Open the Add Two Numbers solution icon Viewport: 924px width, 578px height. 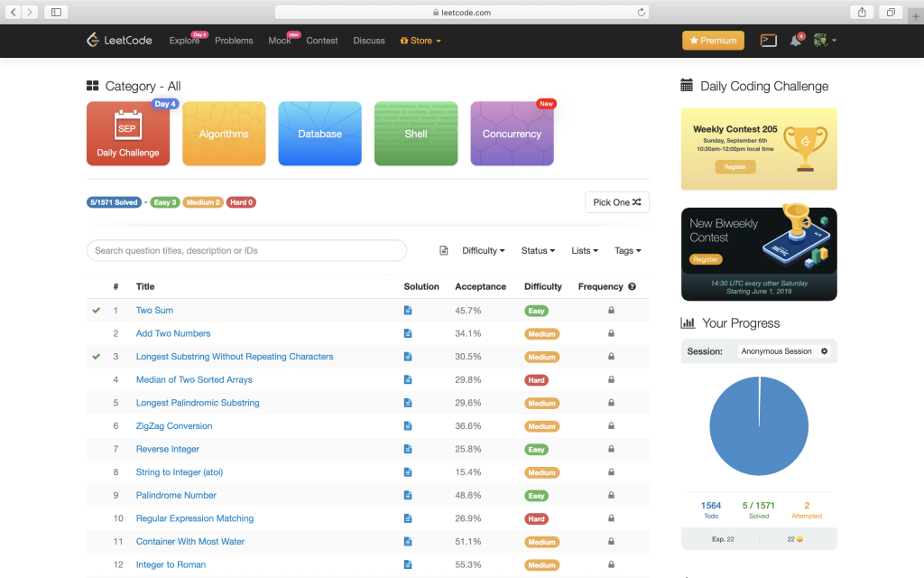[408, 333]
